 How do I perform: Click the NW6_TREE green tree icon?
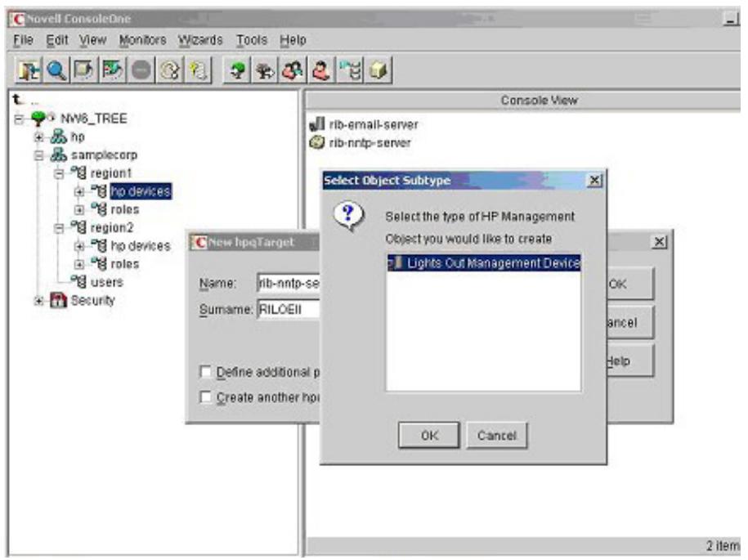pyautogui.click(x=39, y=118)
